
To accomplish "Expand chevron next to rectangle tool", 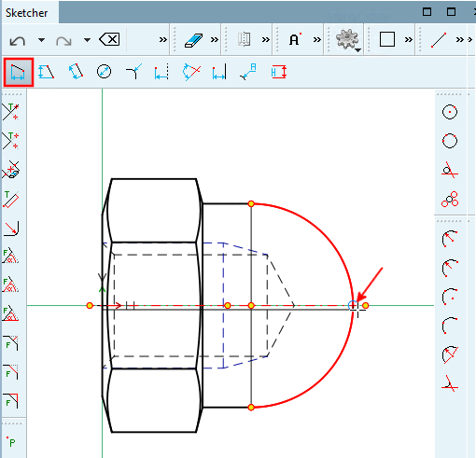I will click(409, 39).
